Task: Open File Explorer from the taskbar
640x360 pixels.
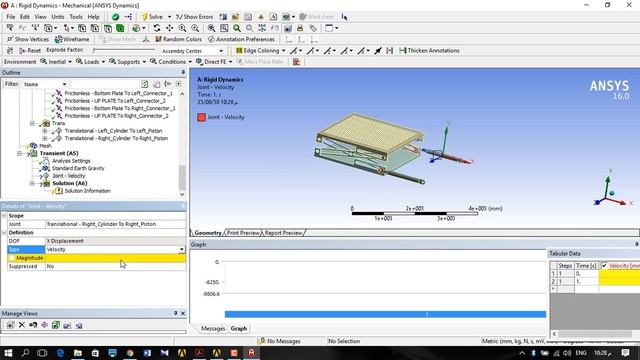Action: (78, 353)
